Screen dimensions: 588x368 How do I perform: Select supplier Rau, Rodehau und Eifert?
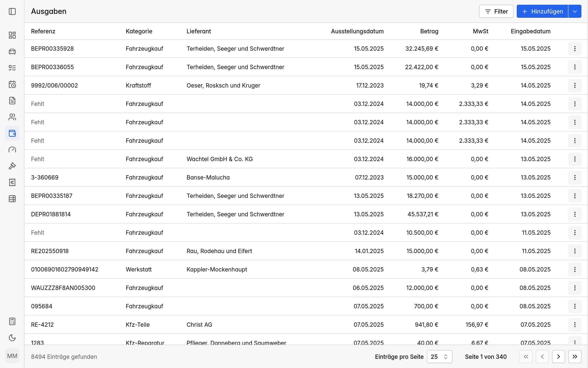(219, 251)
